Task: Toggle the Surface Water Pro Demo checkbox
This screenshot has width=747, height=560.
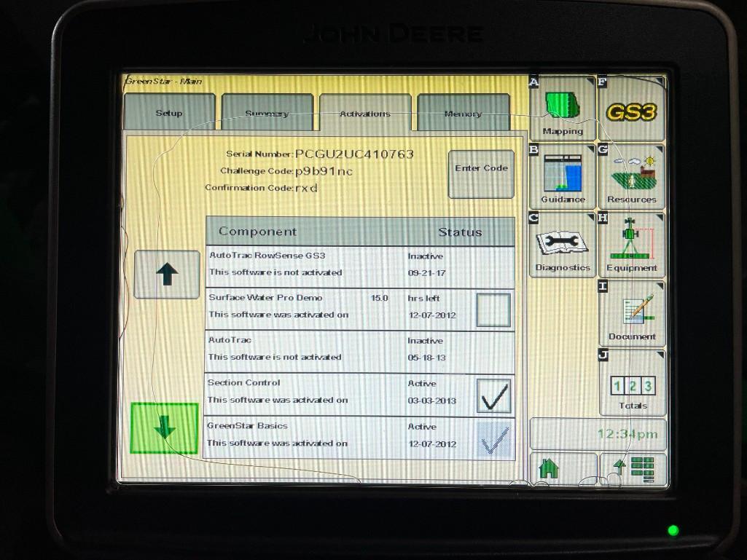Action: pos(493,310)
